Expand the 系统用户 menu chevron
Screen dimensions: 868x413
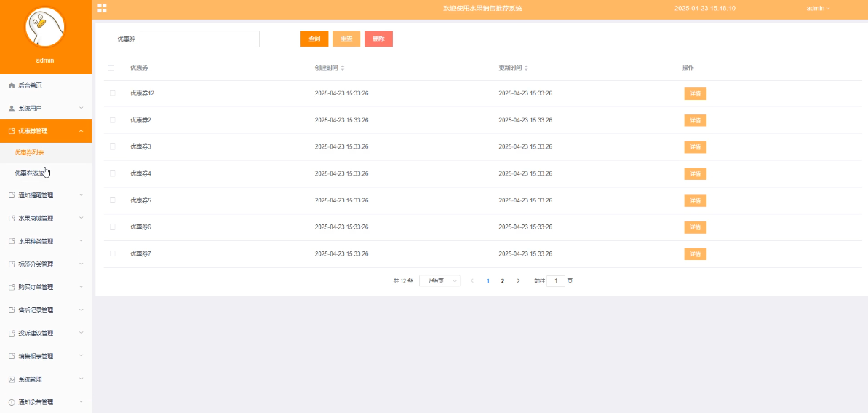(81, 108)
